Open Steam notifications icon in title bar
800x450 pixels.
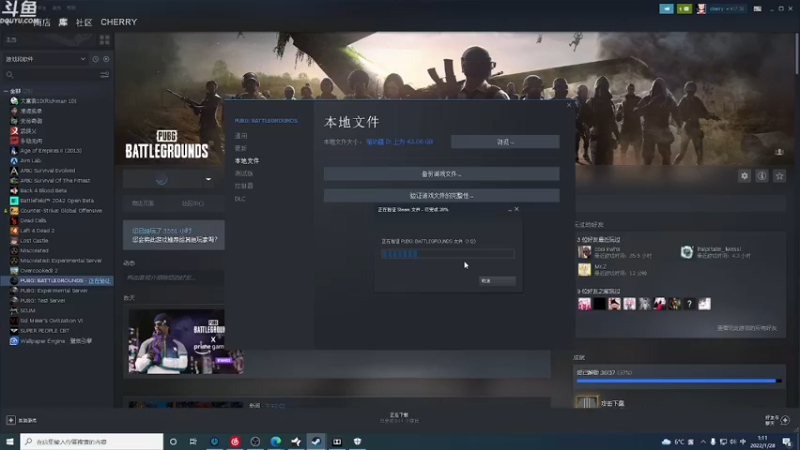tap(666, 9)
